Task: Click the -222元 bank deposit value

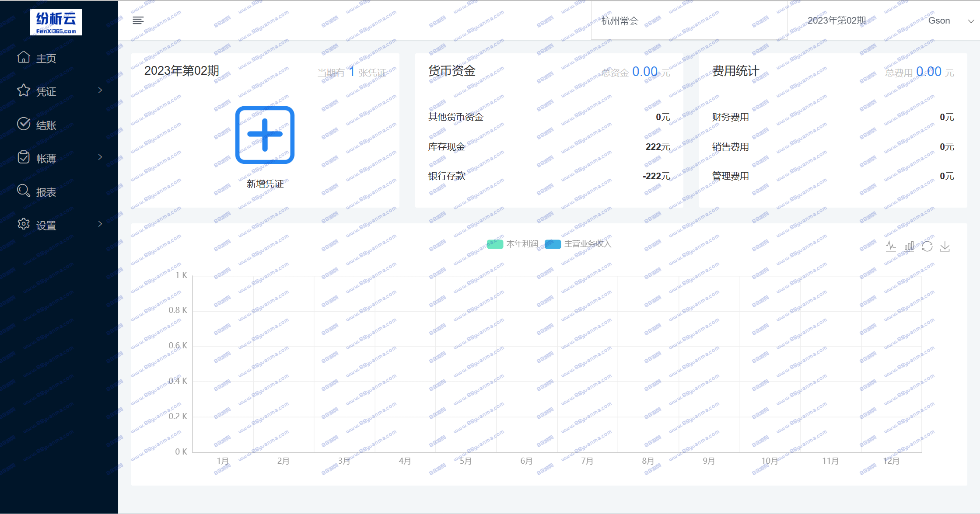Action: click(656, 176)
